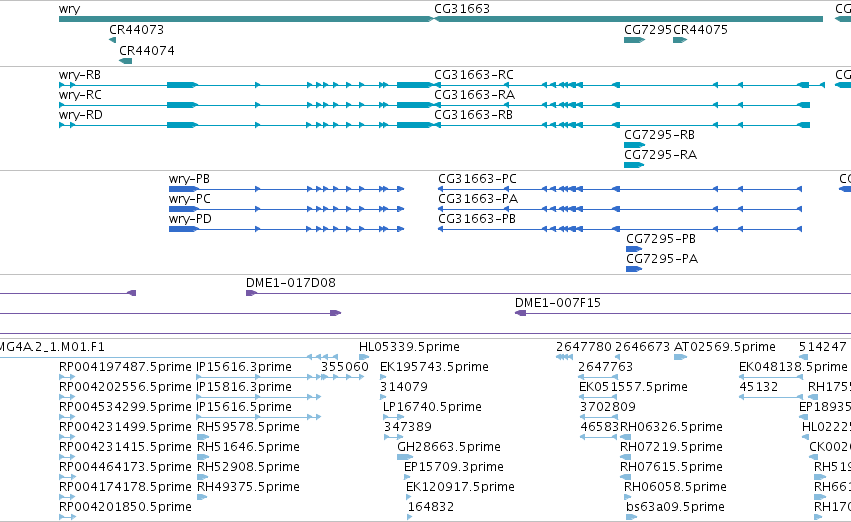Click the wry-PB protein label
Image resolution: width=851 pixels, height=522 pixels.
[x=189, y=179]
